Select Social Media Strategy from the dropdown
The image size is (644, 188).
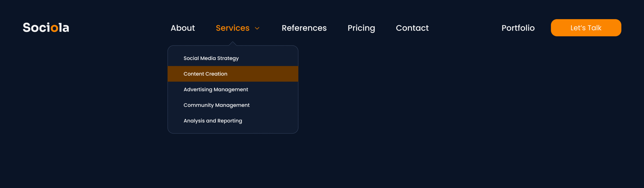point(211,58)
